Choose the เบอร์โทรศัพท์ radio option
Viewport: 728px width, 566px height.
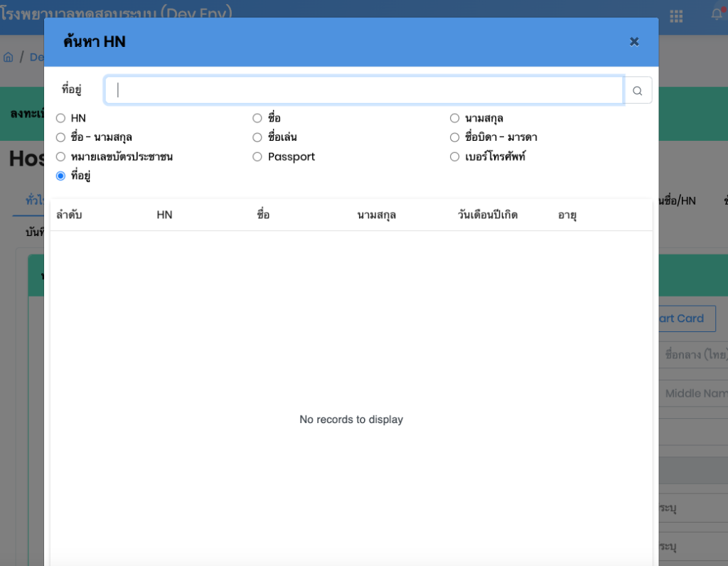point(455,156)
